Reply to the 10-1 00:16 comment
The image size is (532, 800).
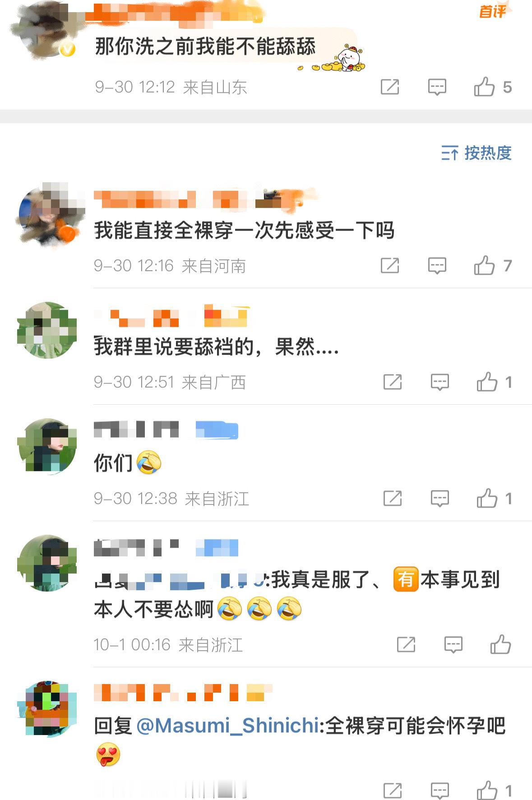[453, 645]
